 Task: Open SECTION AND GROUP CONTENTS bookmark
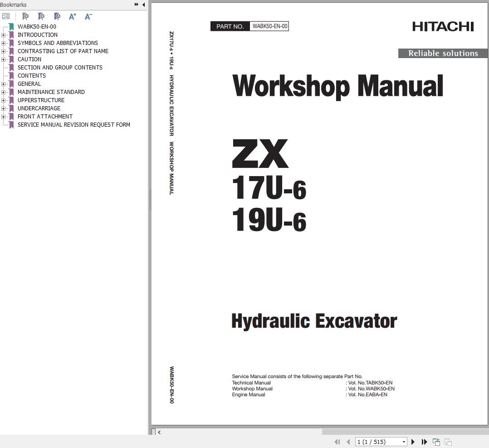coord(60,67)
